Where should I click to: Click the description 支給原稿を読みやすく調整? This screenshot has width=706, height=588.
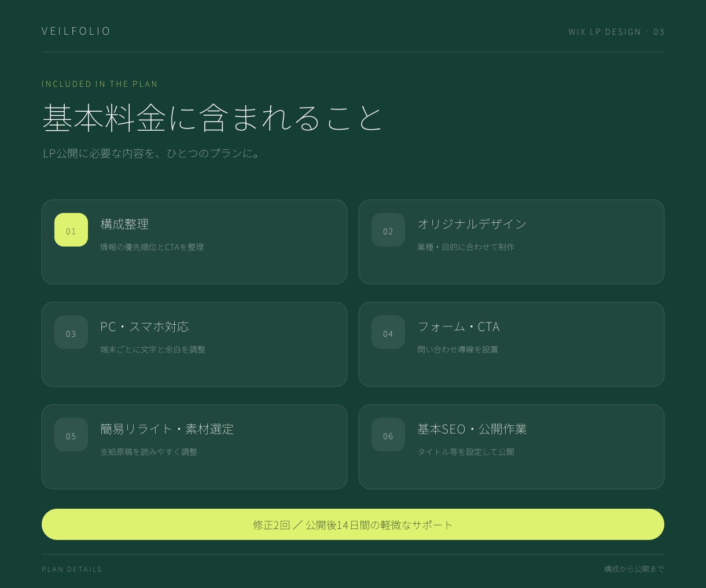149,452
